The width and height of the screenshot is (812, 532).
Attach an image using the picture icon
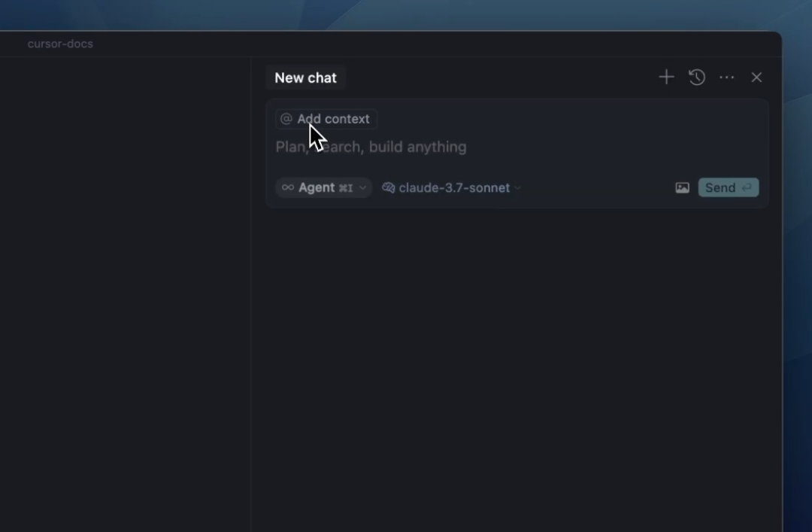coord(682,187)
